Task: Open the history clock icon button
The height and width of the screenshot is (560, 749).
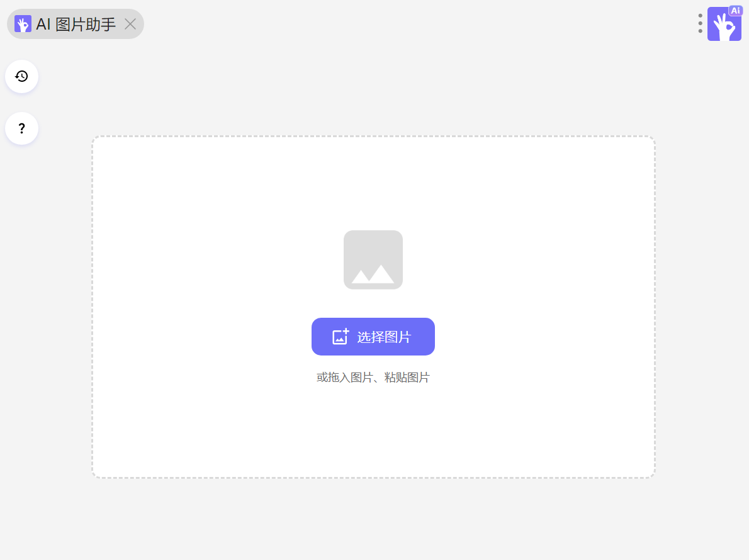Action: (21, 76)
